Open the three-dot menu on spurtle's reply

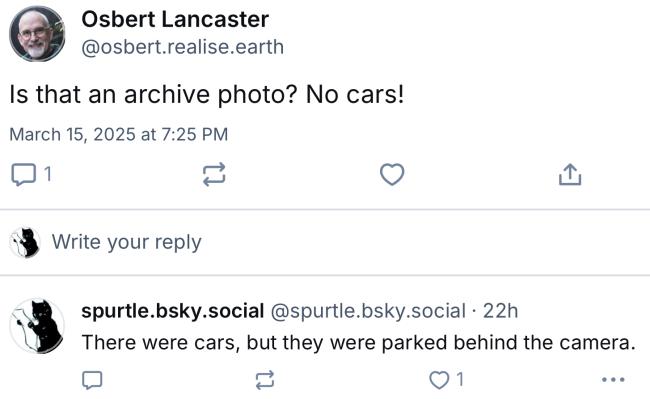point(613,379)
